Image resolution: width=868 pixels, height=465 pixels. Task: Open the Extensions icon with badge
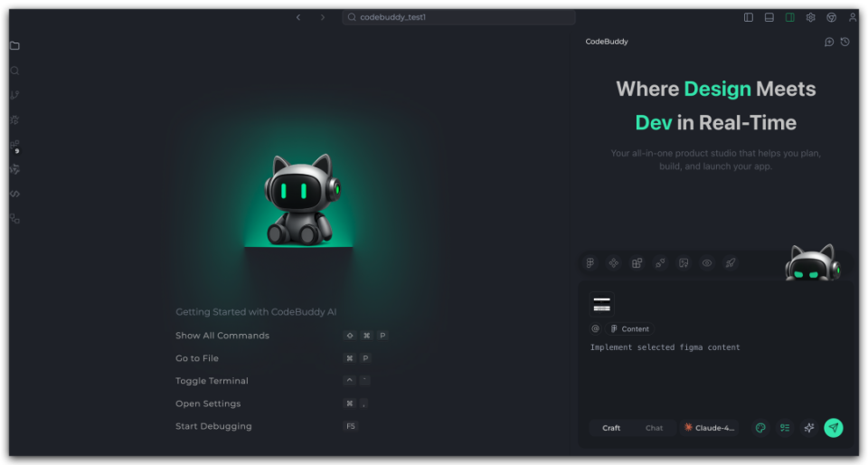(15, 146)
